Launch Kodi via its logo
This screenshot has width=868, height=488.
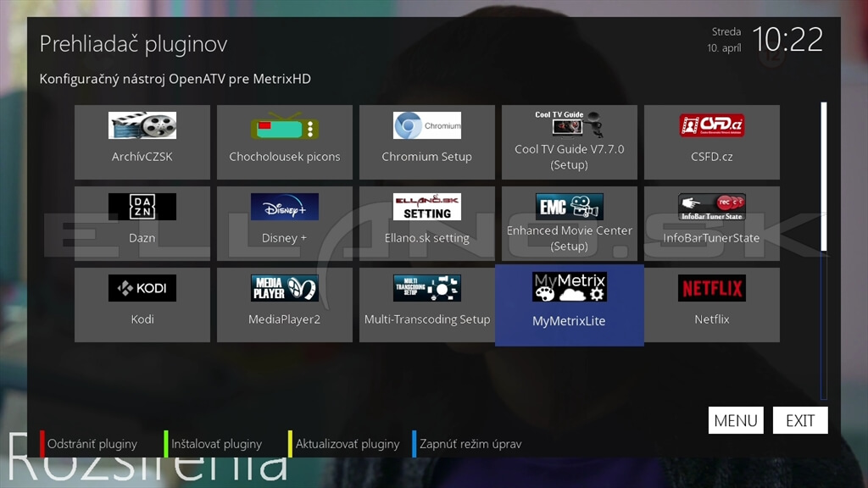[142, 288]
